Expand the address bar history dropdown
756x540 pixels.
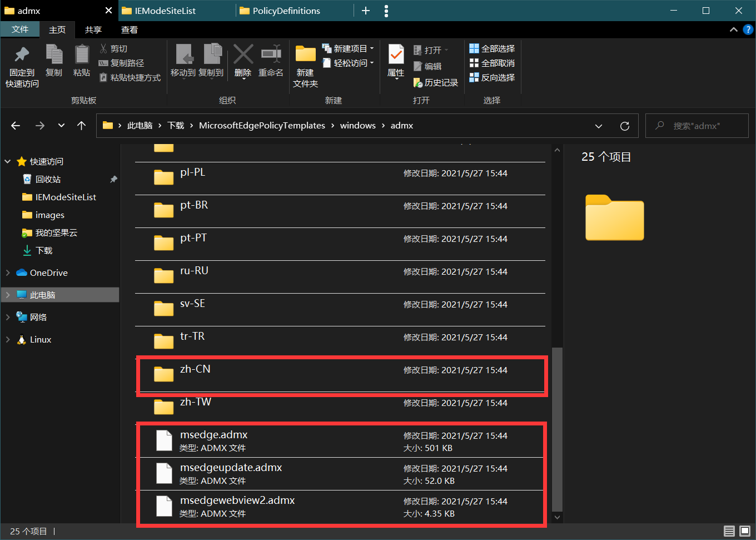[x=599, y=126]
